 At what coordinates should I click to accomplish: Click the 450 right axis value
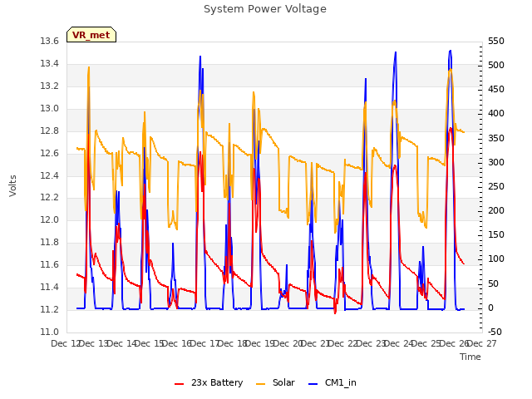[x=496, y=90]
